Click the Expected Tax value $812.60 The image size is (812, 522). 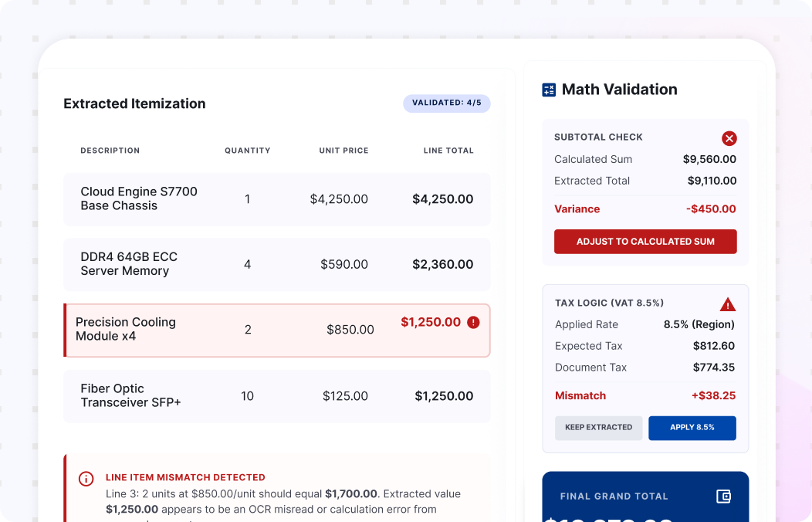coord(714,346)
